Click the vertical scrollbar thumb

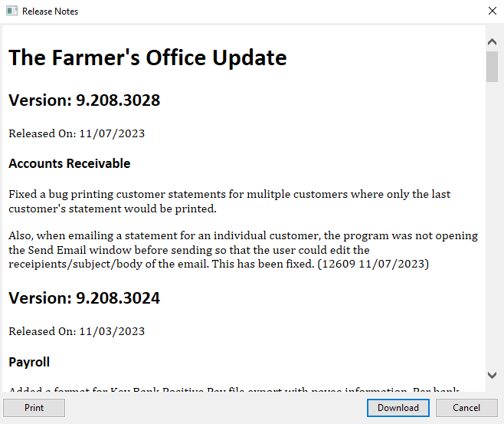493,65
